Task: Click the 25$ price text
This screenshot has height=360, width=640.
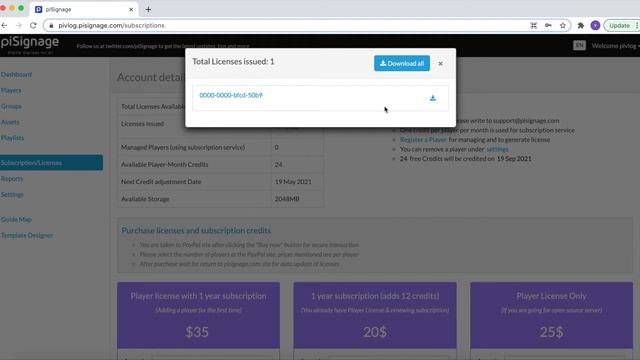Action: coord(551,332)
